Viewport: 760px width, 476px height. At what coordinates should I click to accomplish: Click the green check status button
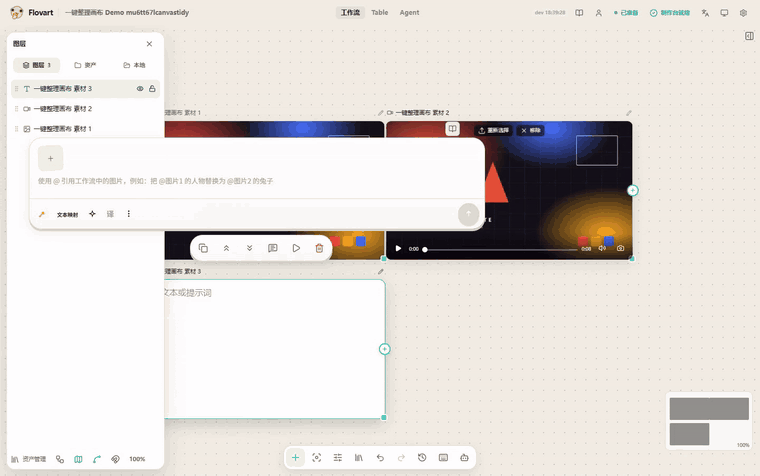669,13
